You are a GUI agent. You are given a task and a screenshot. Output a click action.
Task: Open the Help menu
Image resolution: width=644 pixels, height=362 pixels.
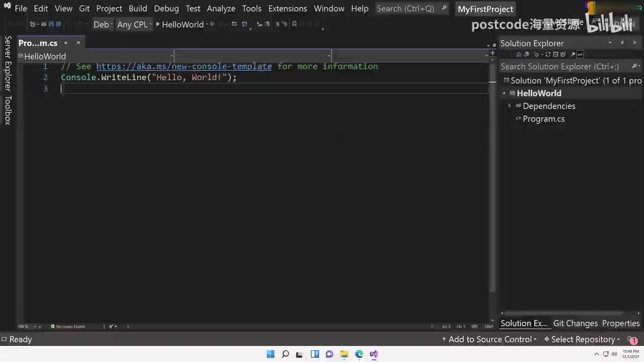click(x=360, y=9)
